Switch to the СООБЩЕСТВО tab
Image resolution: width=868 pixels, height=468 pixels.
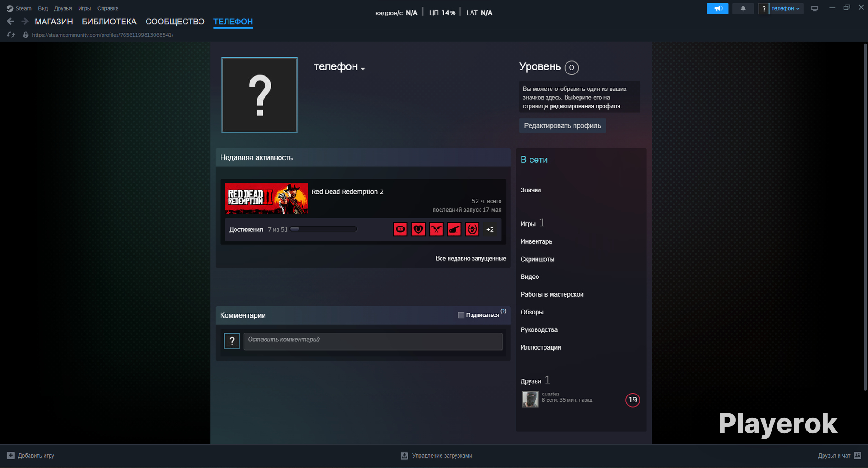click(175, 22)
